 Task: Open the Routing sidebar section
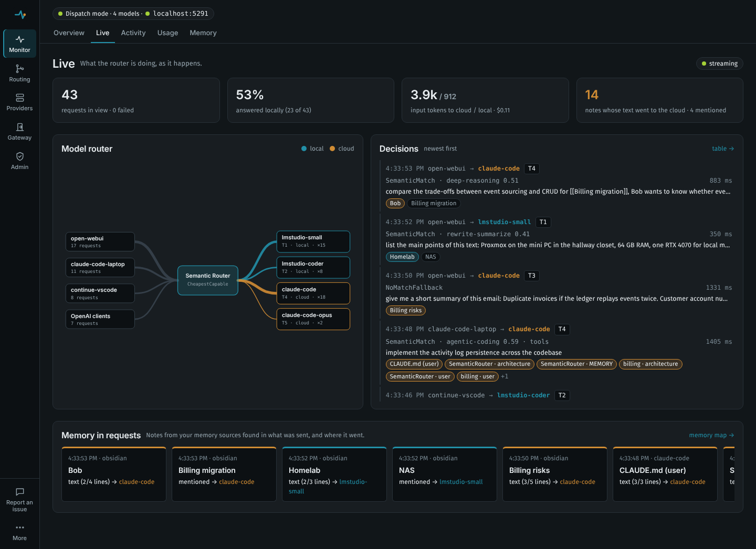click(19, 73)
